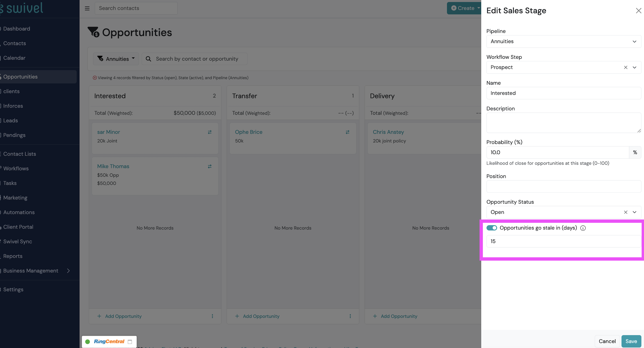Expand Business Management submenu
Screen dimensions: 644x348
[x=68, y=271]
